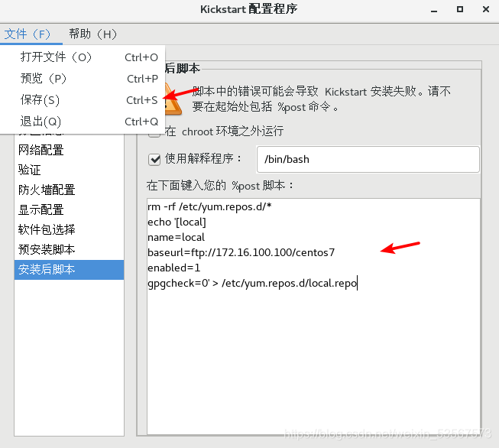
Task: Open the 帮助 (H) menu
Action: (x=92, y=34)
